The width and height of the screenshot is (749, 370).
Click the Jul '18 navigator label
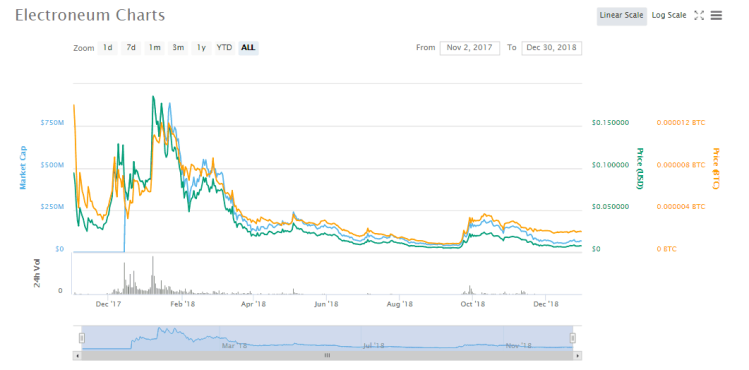[374, 346]
